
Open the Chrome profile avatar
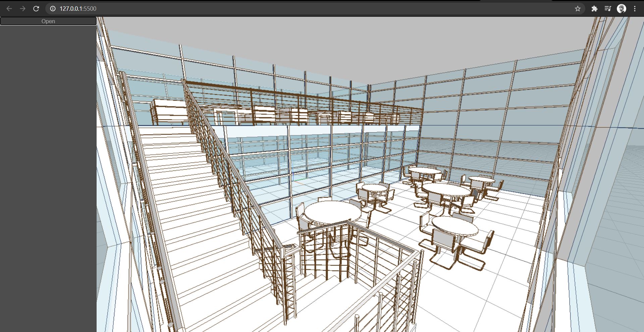click(x=622, y=9)
